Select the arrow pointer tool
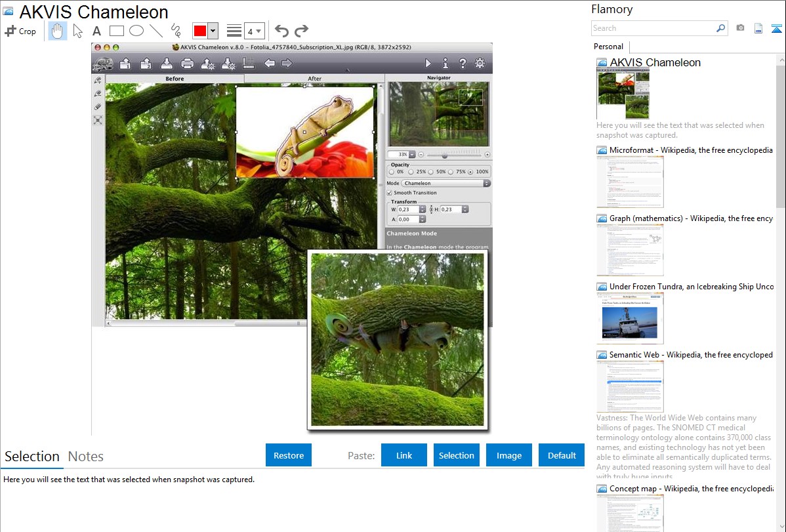 pyautogui.click(x=77, y=31)
